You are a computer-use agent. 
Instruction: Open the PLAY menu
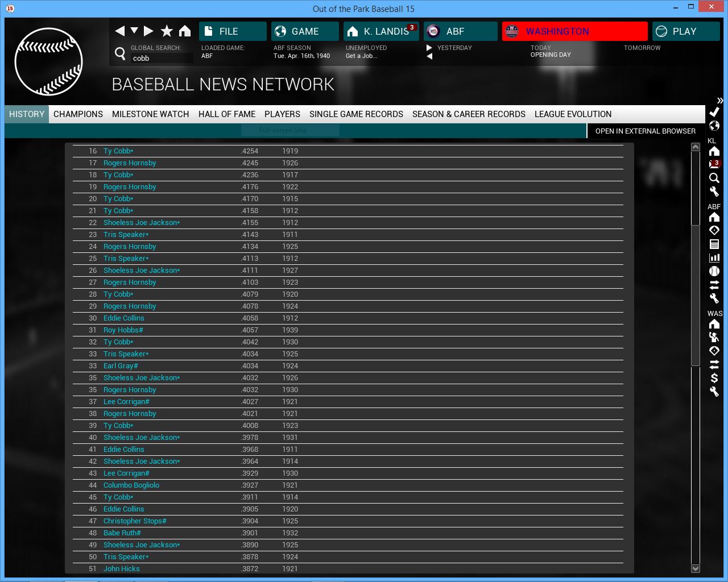click(686, 31)
